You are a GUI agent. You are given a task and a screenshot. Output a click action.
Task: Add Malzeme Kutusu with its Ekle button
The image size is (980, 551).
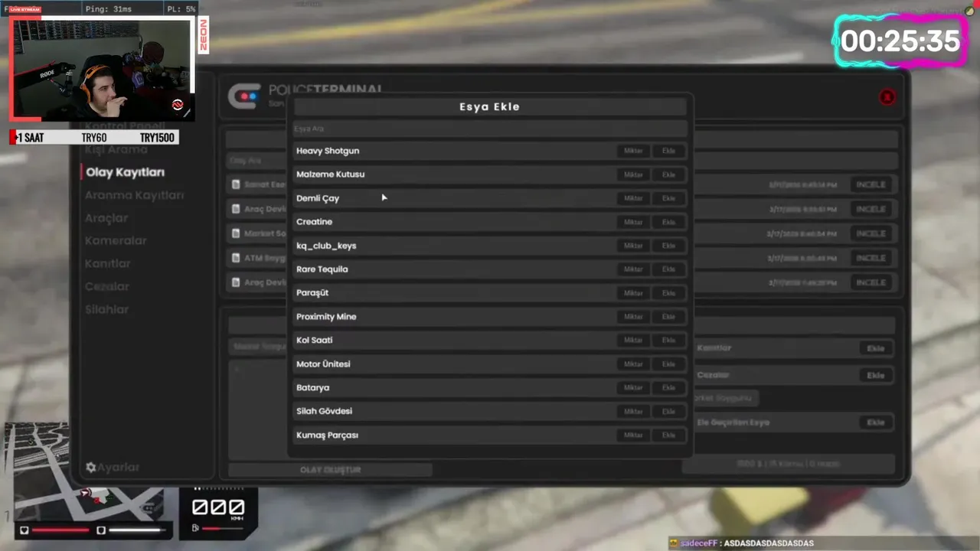[x=668, y=175]
